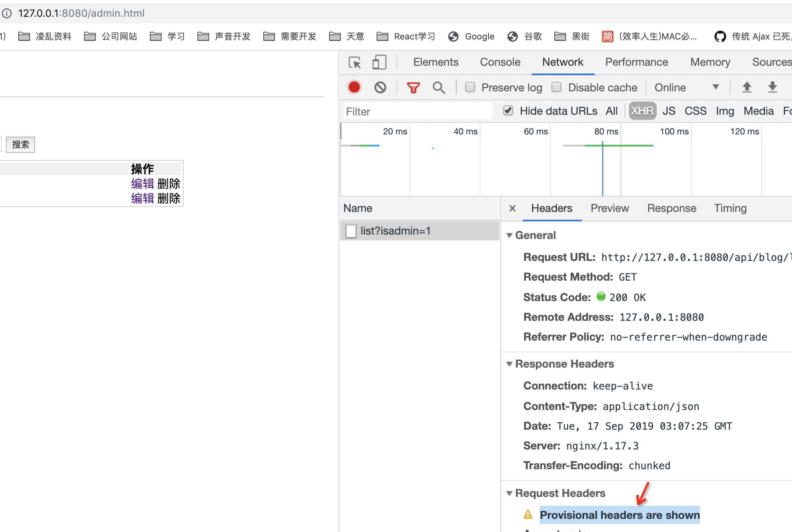Image resolution: width=792 pixels, height=532 pixels.
Task: Enable the Disable cache checkbox
Action: point(556,87)
